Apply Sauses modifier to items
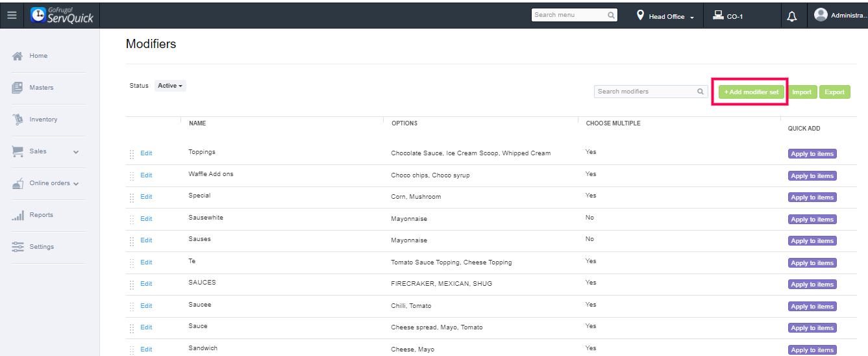The image size is (868, 356). click(x=812, y=241)
